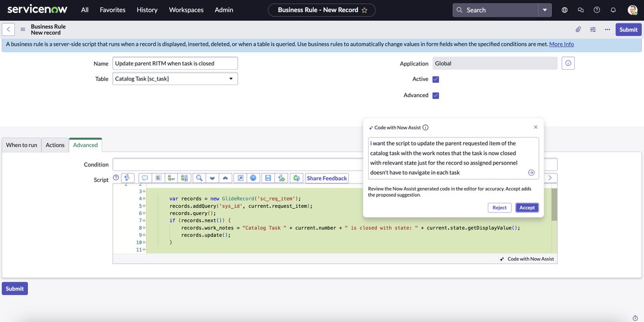This screenshot has width=644, height=322.
Task: Select the Advanced tab
Action: coord(85,145)
